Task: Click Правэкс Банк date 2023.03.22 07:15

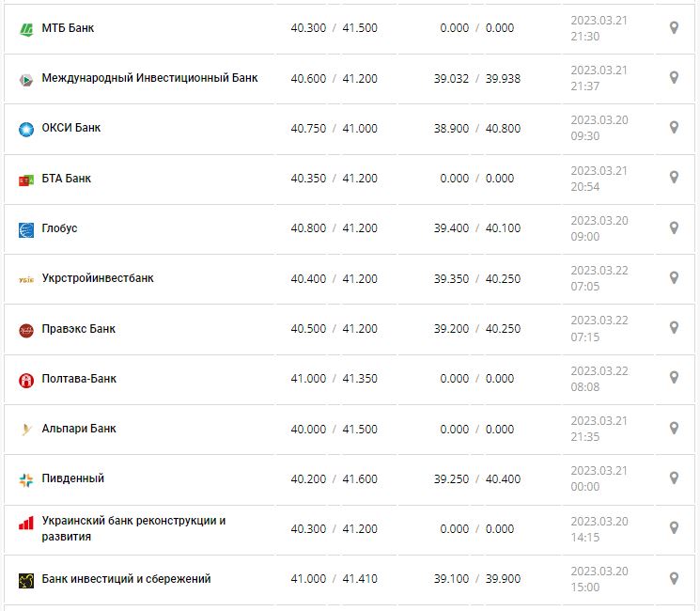Action: click(x=599, y=328)
